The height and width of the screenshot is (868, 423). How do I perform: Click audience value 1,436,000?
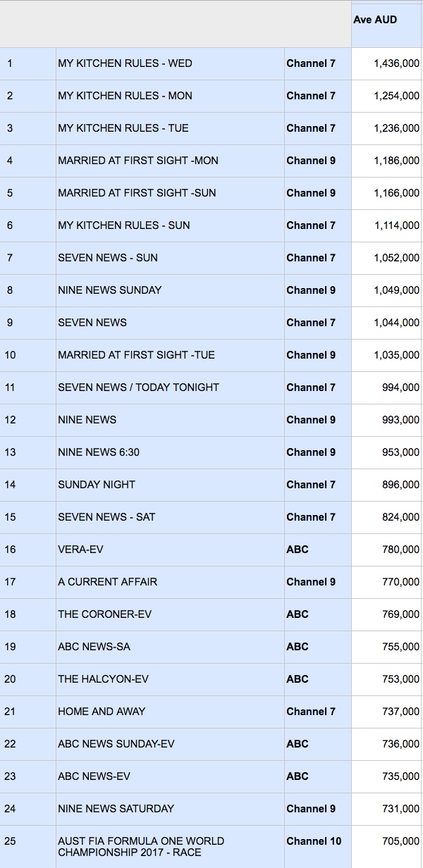(386, 63)
